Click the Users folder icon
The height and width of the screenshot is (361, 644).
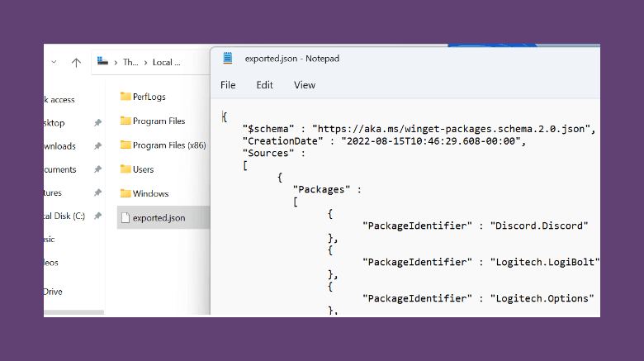coord(125,169)
